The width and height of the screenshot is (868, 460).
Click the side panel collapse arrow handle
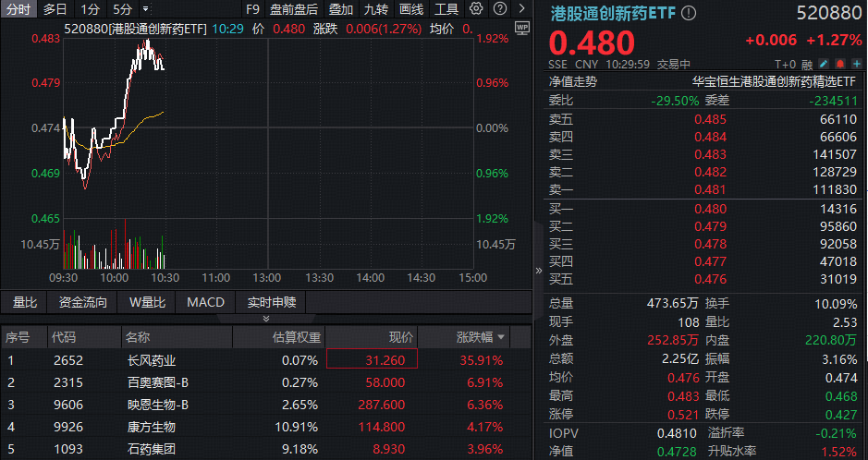(x=538, y=271)
